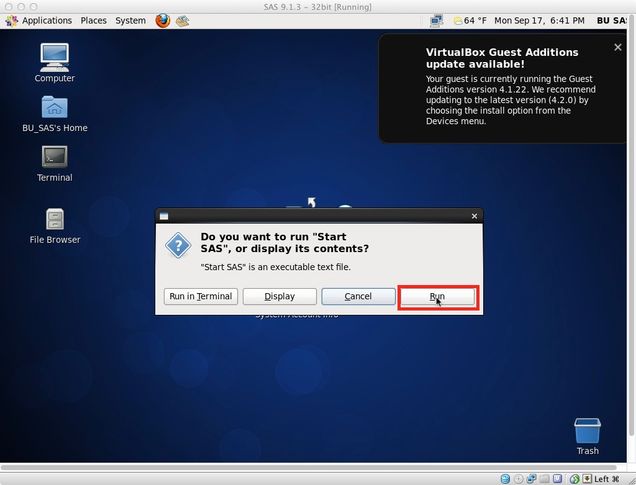Close the Start SAS run dialog

474,216
